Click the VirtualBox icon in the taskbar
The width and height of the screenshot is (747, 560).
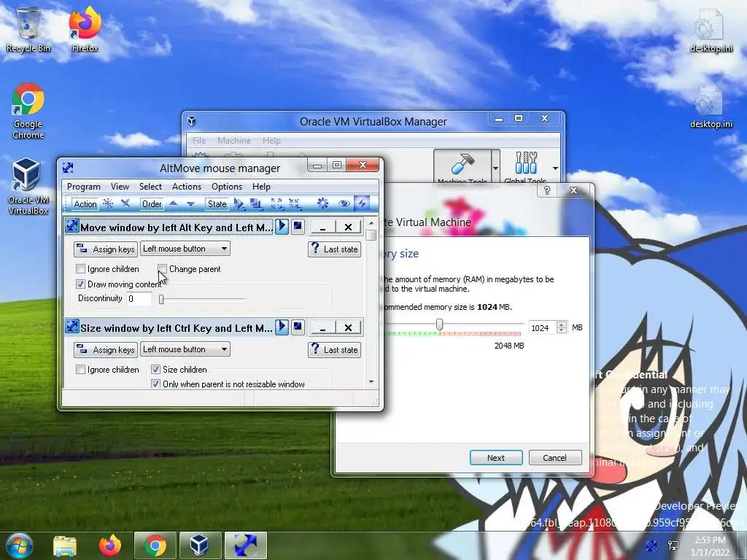(x=199, y=545)
